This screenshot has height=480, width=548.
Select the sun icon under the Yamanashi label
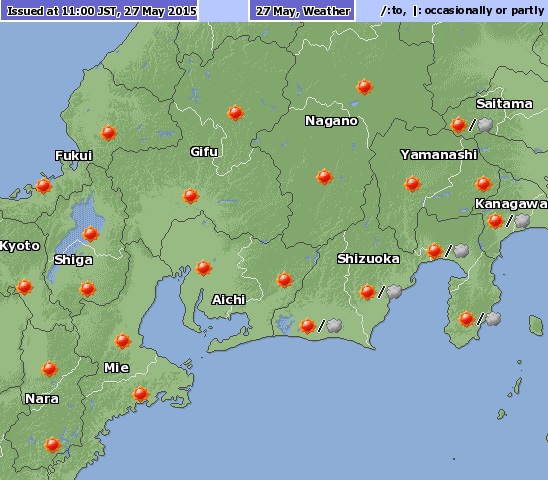point(412,184)
